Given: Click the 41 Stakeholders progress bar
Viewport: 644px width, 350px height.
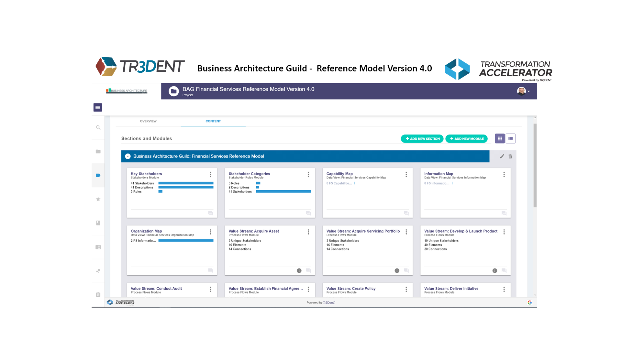Looking at the screenshot, I should (185, 183).
